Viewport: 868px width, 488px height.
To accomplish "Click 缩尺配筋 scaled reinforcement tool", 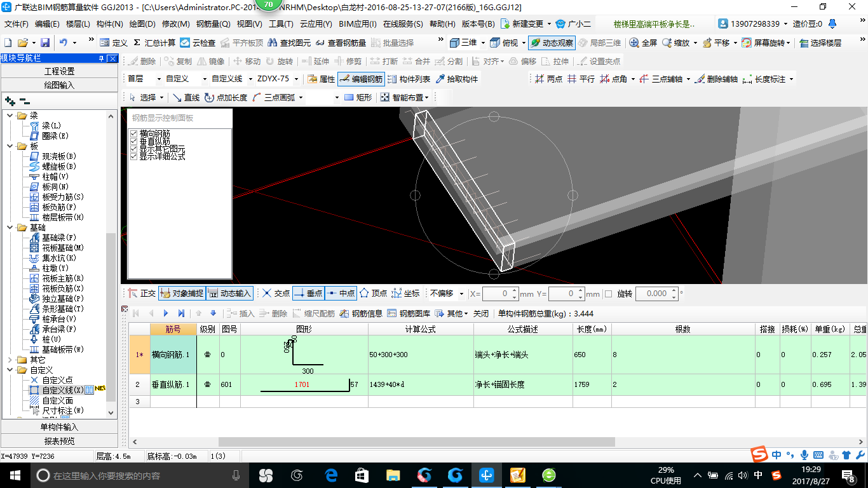I will [313, 313].
